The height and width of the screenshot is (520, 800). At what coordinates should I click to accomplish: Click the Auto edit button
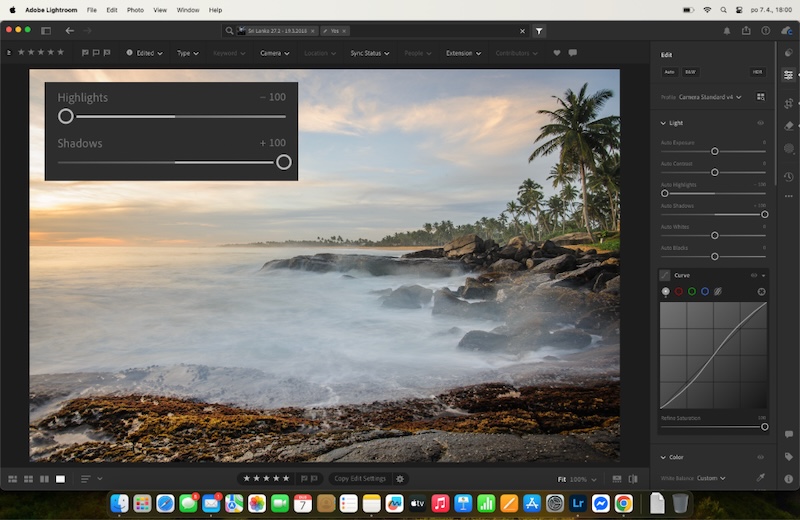669,72
